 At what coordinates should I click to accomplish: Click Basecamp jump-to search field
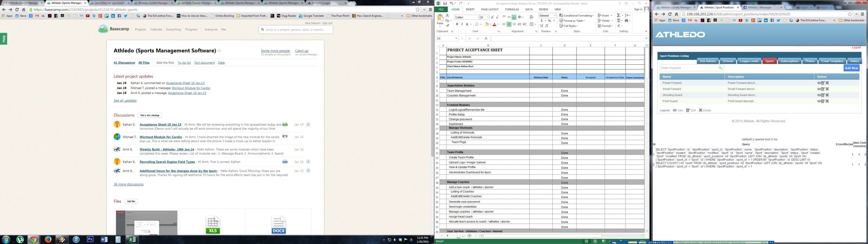(x=296, y=29)
